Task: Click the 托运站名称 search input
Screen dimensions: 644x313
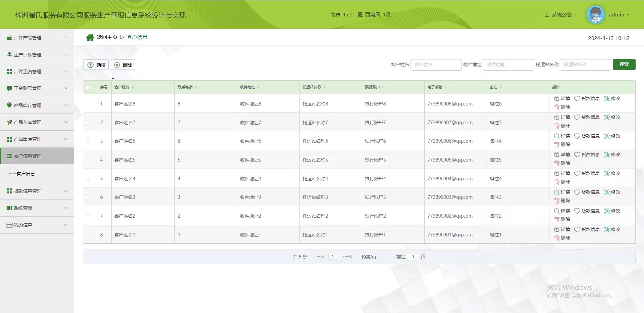Action: click(x=585, y=65)
